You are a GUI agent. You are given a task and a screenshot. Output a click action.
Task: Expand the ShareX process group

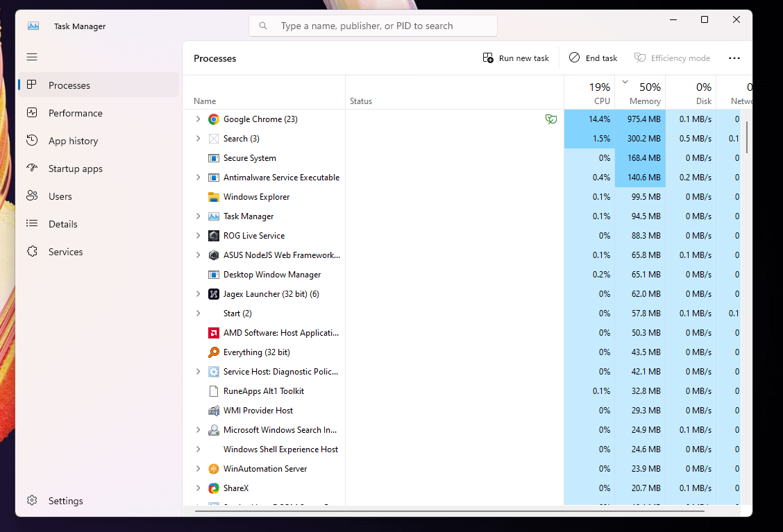pos(199,488)
